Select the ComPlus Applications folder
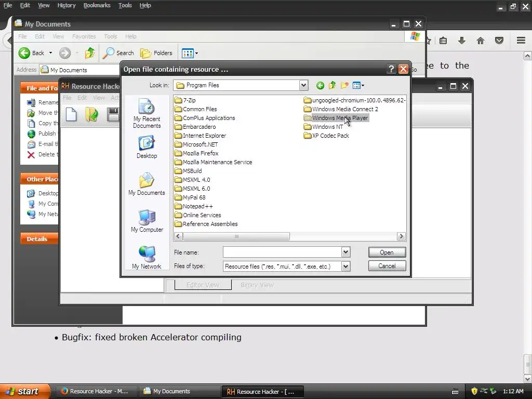 pos(205,118)
